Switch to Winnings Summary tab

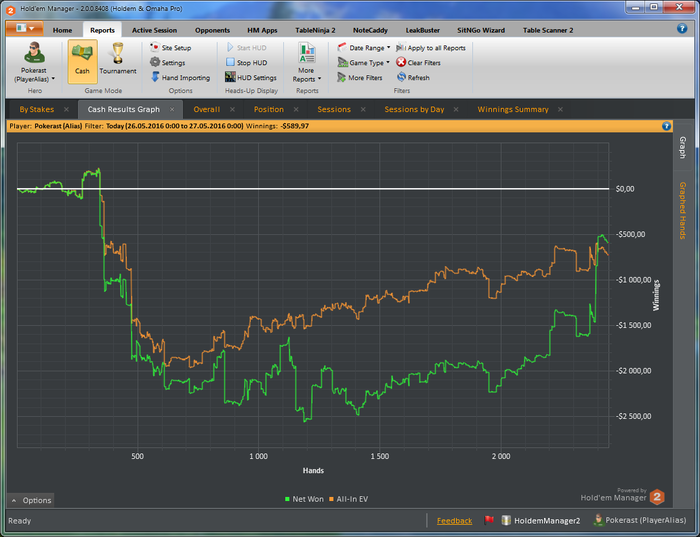pos(513,109)
